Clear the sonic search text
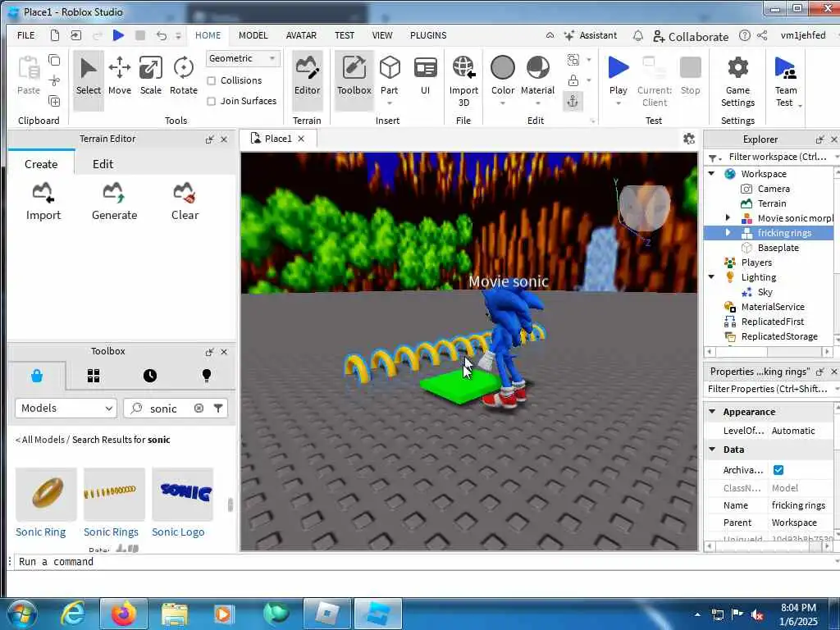The height and width of the screenshot is (630, 840). pos(199,409)
